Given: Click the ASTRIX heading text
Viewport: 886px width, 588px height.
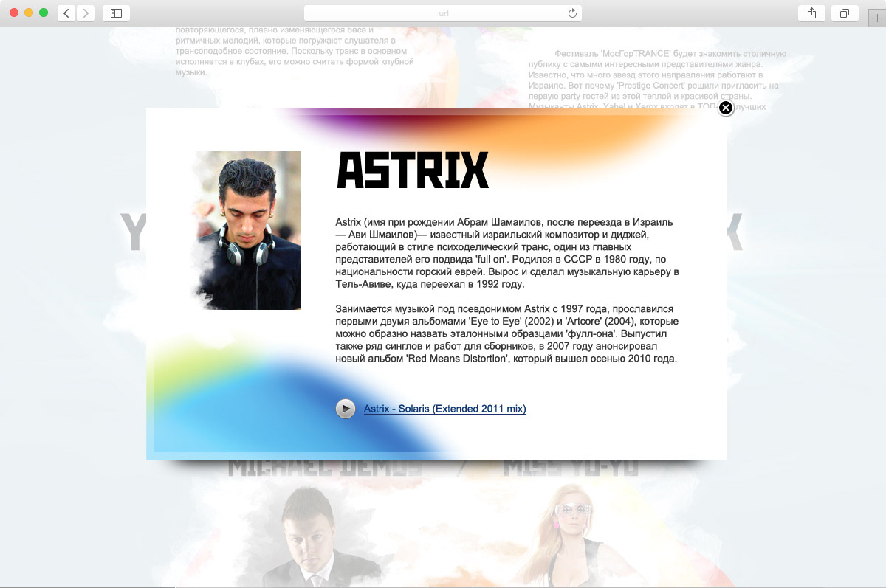Looking at the screenshot, I should coord(413,171).
